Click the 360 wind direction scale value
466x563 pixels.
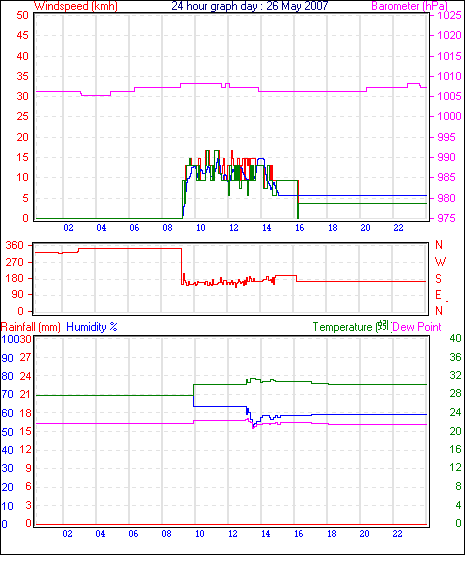[15, 246]
